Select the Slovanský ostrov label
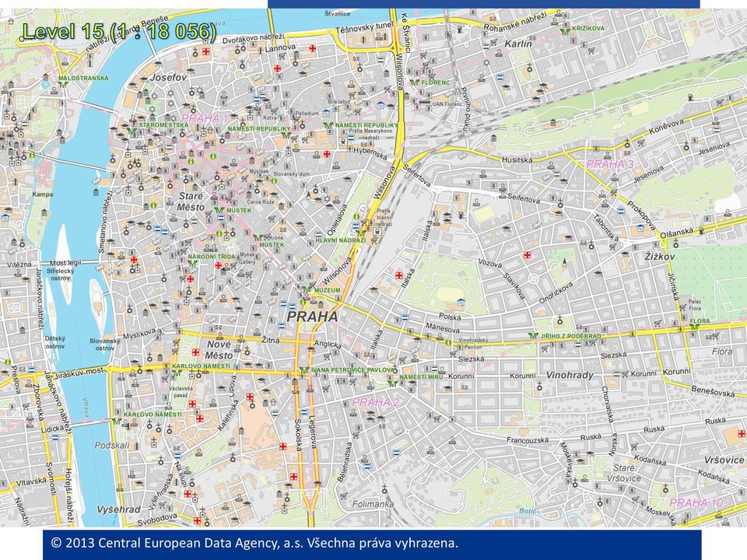Image resolution: width=747 pixels, height=560 pixels. click(105, 345)
